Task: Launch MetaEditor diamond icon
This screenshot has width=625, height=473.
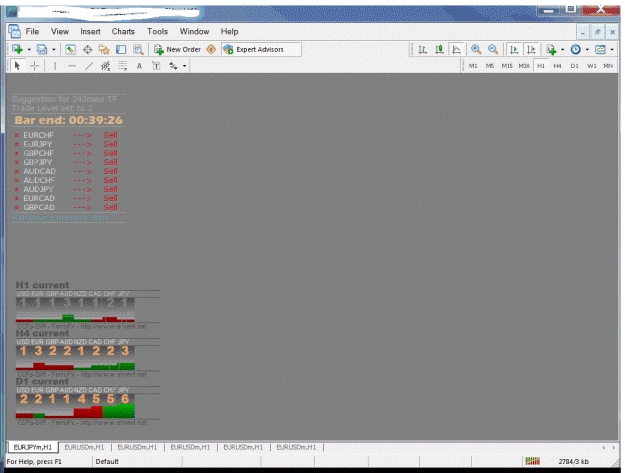Action: tap(211, 49)
